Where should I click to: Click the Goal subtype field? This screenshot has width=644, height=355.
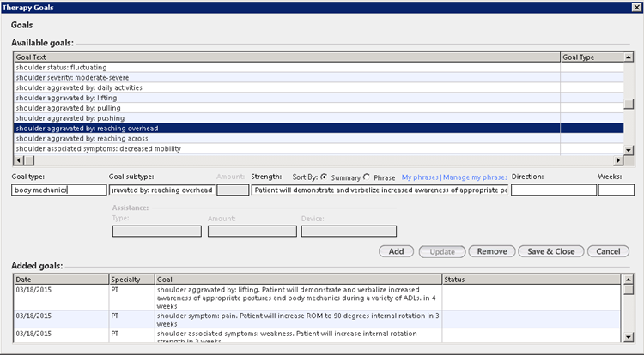click(x=162, y=190)
